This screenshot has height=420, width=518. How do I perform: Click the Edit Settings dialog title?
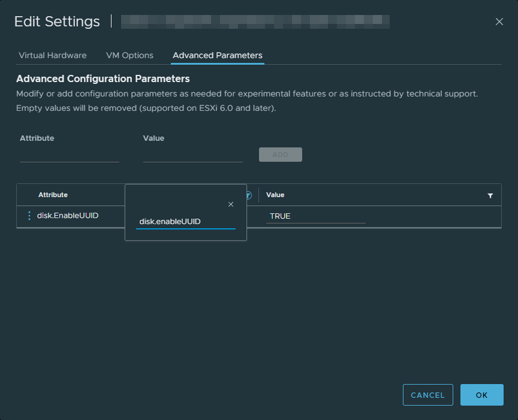(x=57, y=22)
